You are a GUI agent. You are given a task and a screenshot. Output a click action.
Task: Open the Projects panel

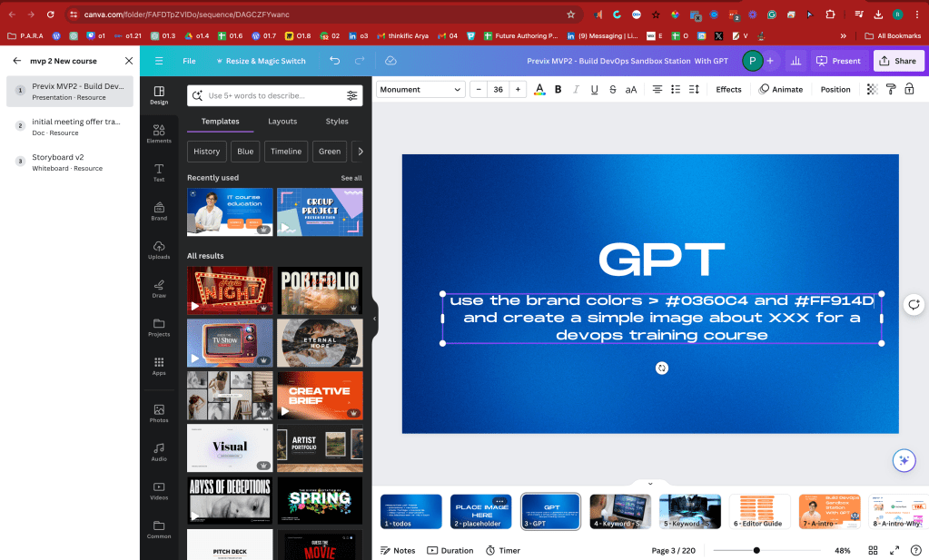(159, 328)
